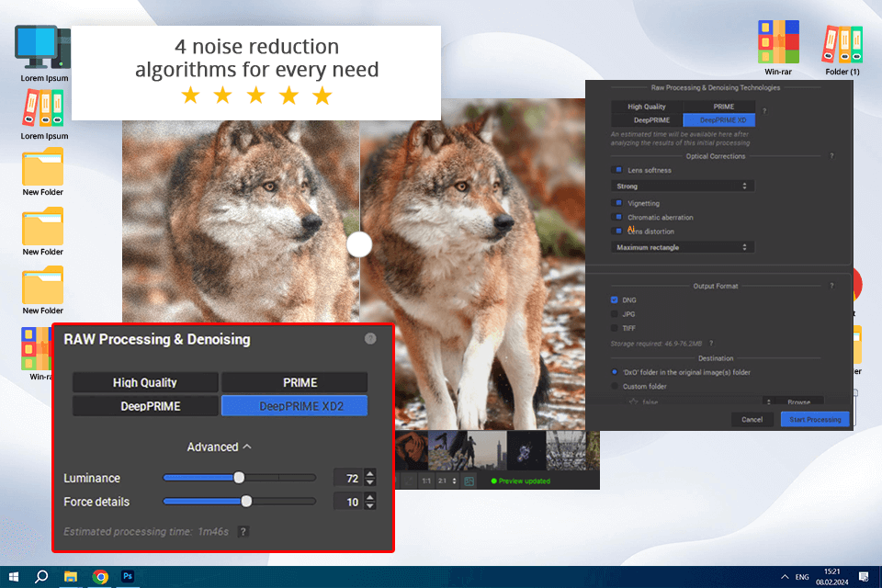Click the help icon in RAW Processing & Denoising header
Image resolution: width=882 pixels, height=588 pixels.
[x=370, y=338]
